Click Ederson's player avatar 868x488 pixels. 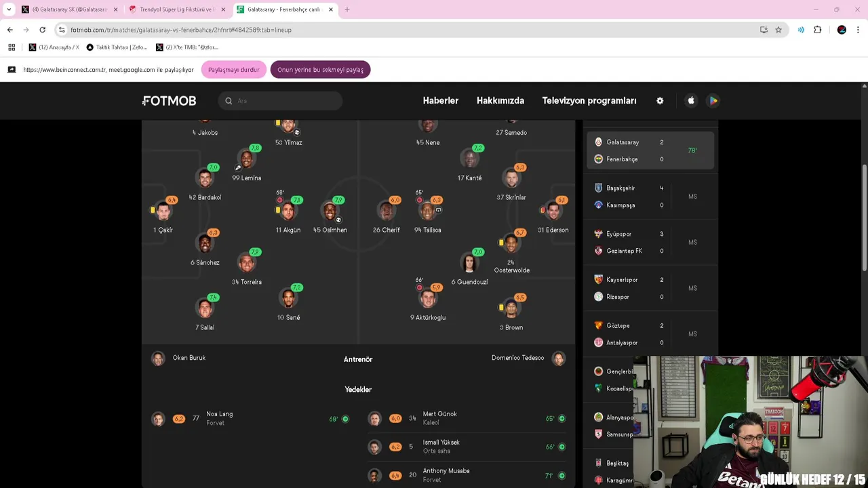click(553, 211)
